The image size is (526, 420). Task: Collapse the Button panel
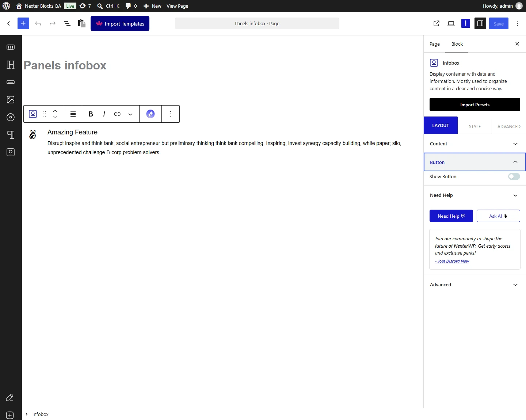(475, 162)
